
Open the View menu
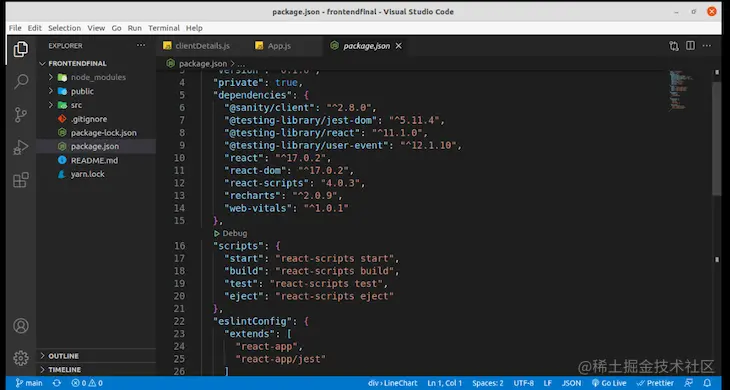pyautogui.click(x=96, y=28)
